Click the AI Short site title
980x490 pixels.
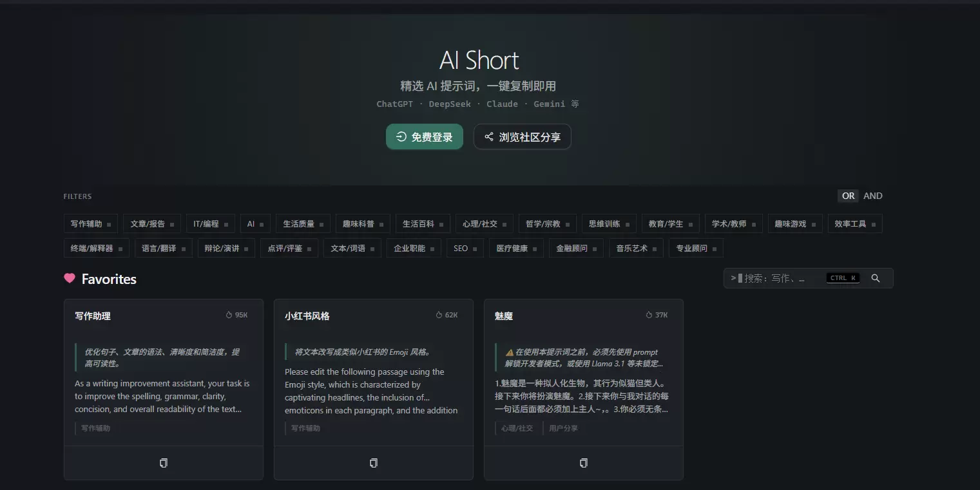(x=479, y=60)
